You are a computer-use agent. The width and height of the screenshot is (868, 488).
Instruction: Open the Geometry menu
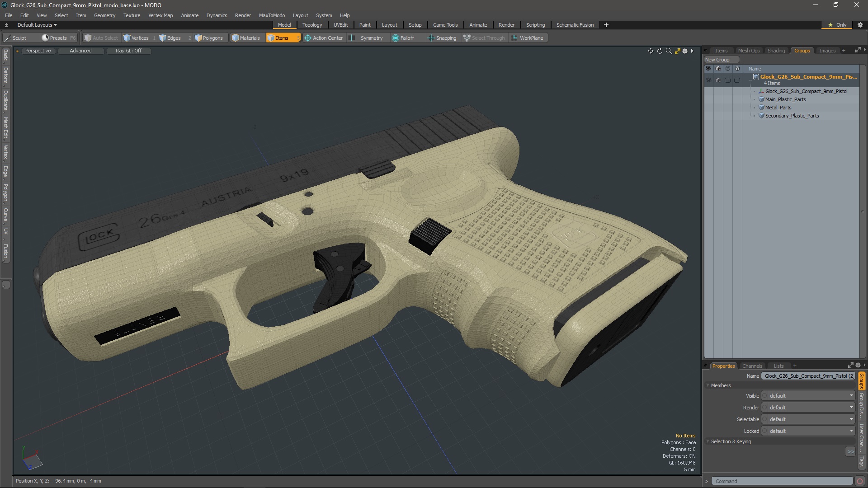pyautogui.click(x=104, y=15)
